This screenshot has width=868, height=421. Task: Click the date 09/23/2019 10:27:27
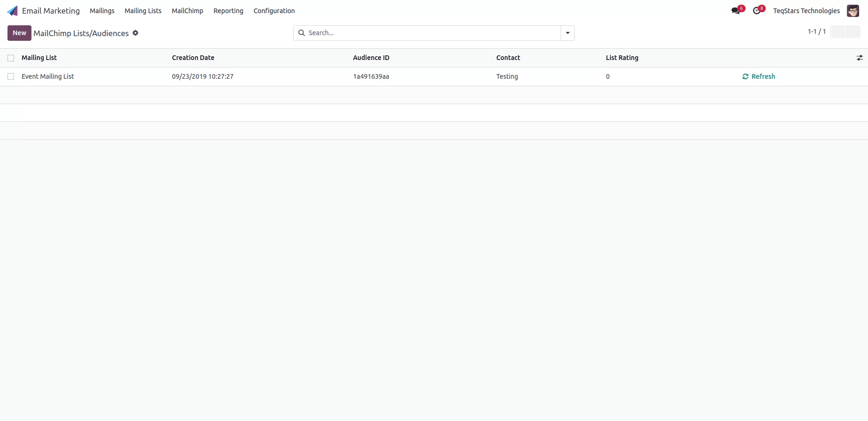click(x=202, y=76)
